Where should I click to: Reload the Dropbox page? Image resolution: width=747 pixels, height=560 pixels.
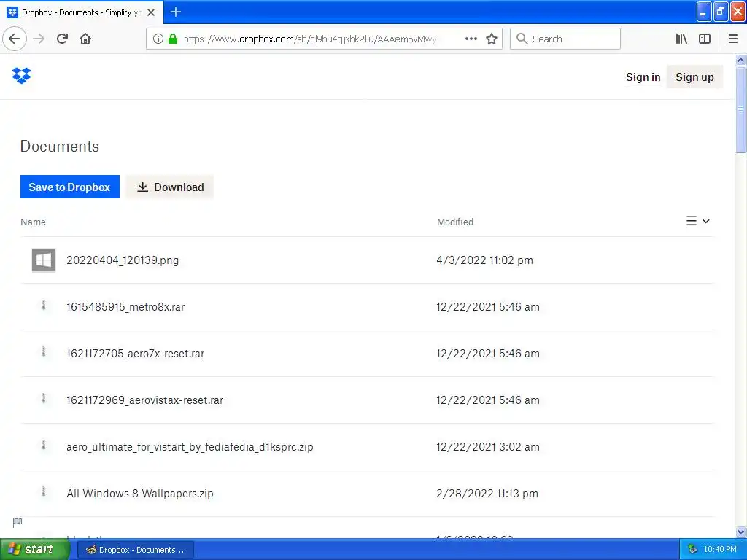click(62, 39)
